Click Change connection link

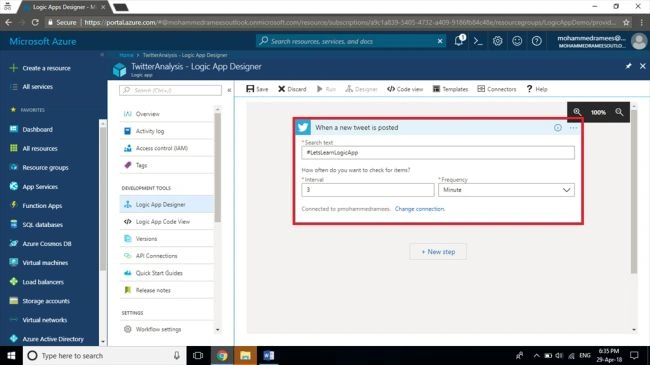420,209
